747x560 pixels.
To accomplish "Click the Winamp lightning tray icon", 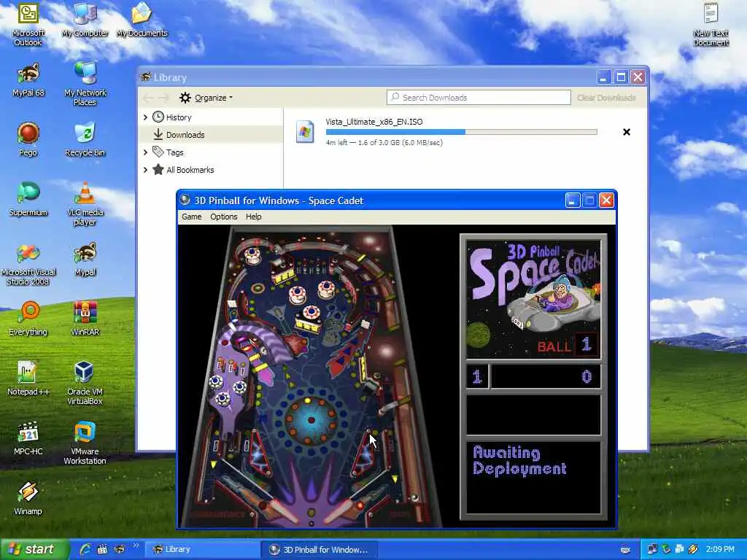I will (693, 549).
